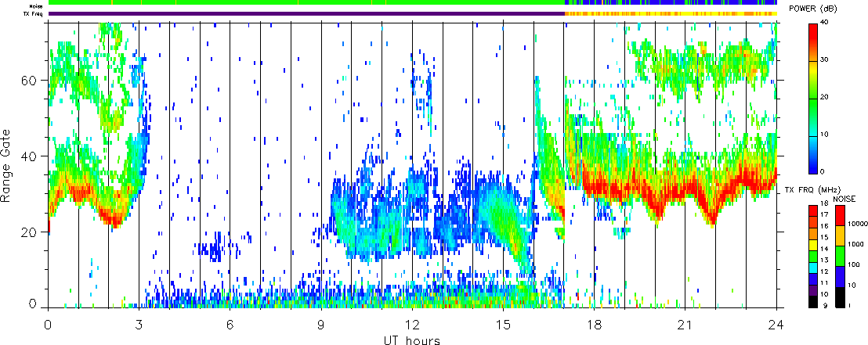868x345 pixels.
Task: Click the "21" tick on UT hours axis
Action: pos(685,324)
